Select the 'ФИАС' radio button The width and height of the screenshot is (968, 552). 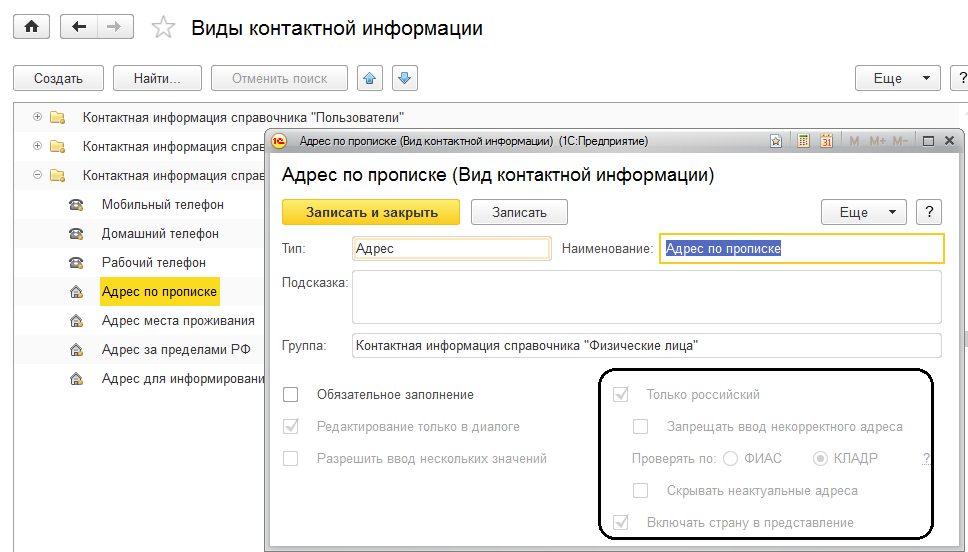730,459
